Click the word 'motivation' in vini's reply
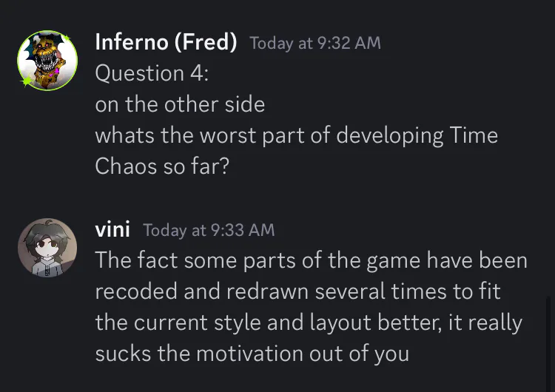 (x=249, y=354)
